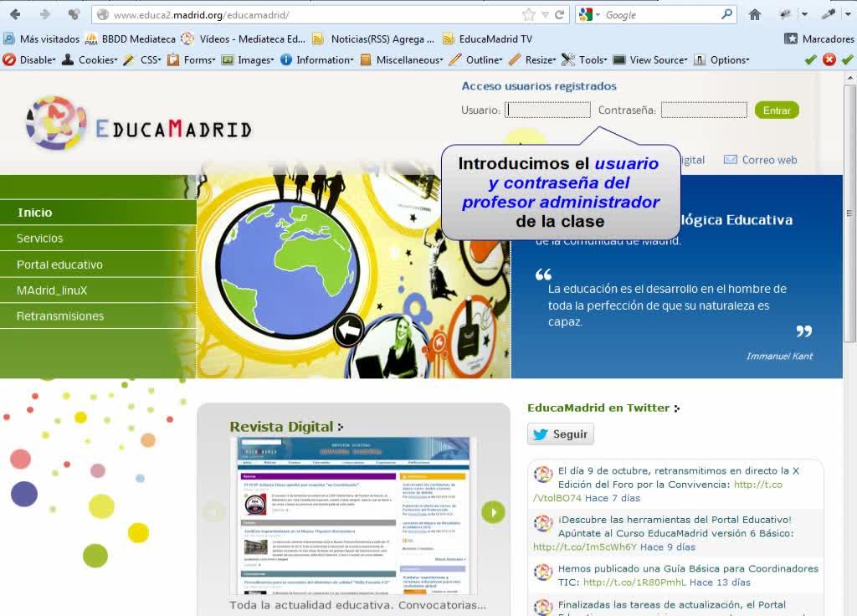
Task: Click the EducaMadrid logo
Action: (139, 124)
